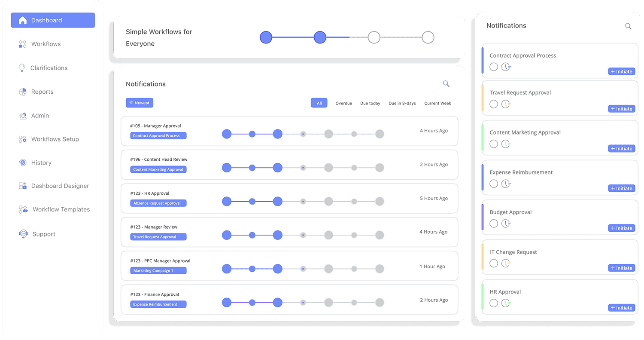Click the Expense Reimbursement tag under Finance Approval

click(158, 304)
